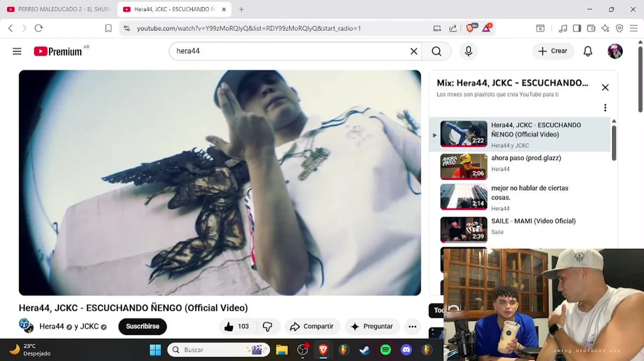Close the Mix playlist panel
The height and width of the screenshot is (361, 644).
point(605,87)
